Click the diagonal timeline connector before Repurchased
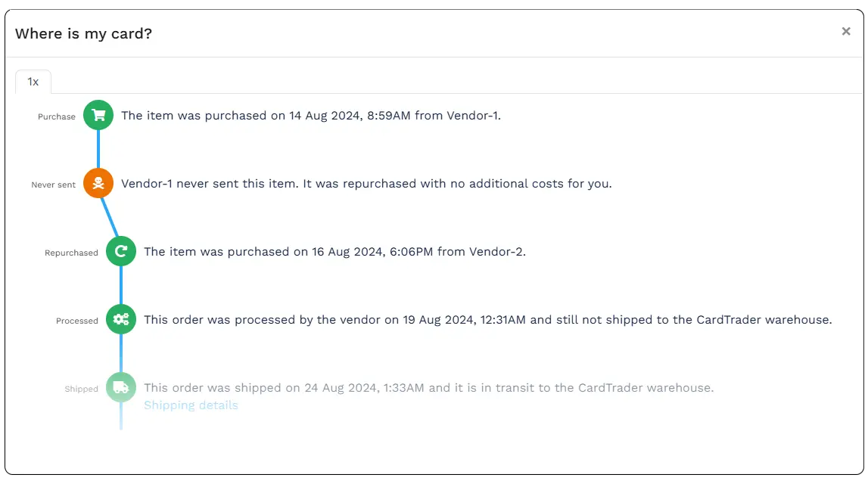 click(110, 217)
